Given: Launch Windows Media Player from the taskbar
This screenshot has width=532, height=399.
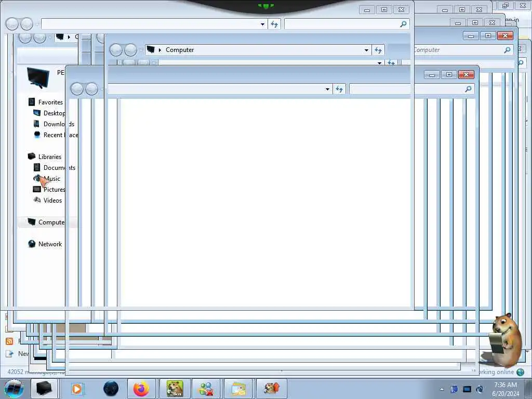Looking at the screenshot, I should pyautogui.click(x=77, y=389).
